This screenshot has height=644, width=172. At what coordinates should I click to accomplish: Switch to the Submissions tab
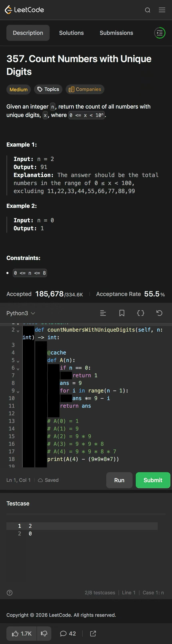click(x=116, y=33)
